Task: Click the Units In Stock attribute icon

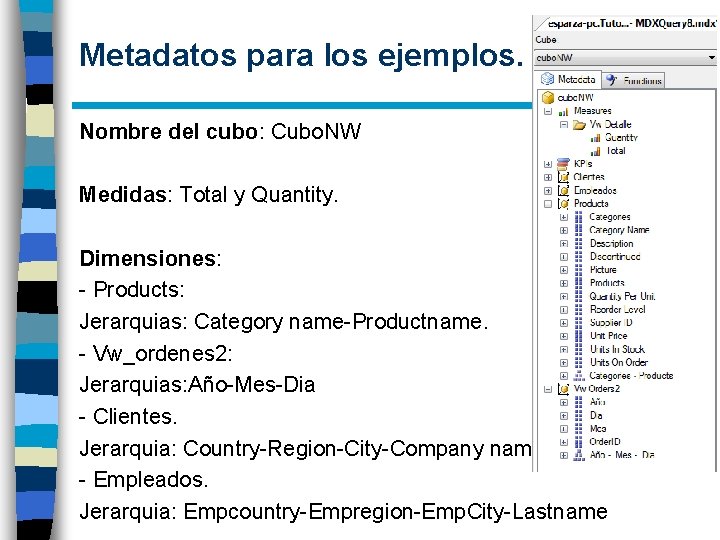Action: [579, 349]
